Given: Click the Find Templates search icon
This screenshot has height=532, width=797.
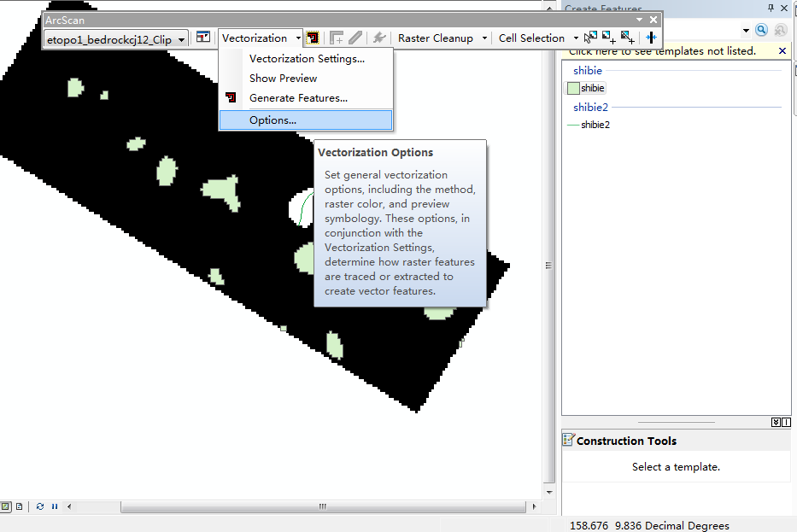Looking at the screenshot, I should point(761,30).
